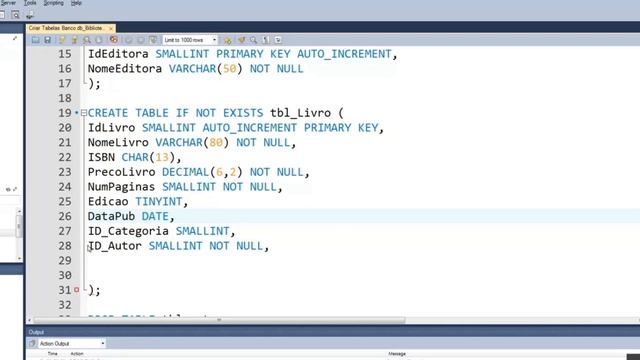
Task: Click ID_Autor on line 28
Action: pyautogui.click(x=115, y=246)
